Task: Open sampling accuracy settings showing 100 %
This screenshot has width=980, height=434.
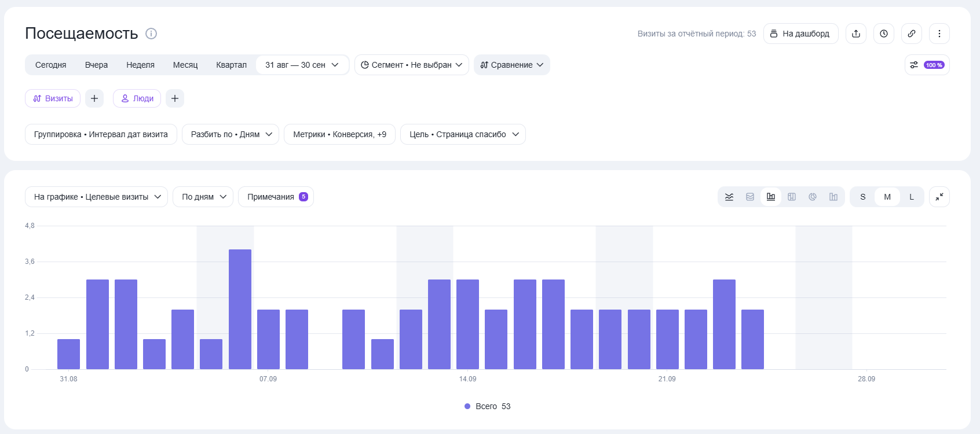Action: (x=927, y=65)
